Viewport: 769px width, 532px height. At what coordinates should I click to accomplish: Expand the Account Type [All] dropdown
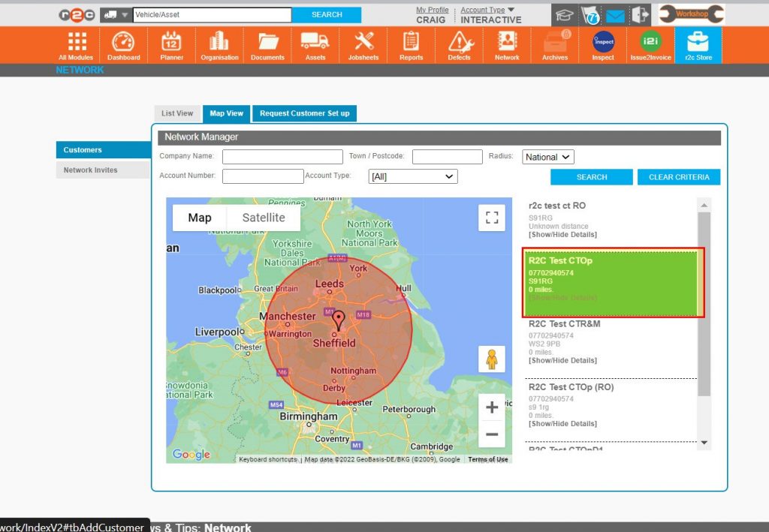pyautogui.click(x=412, y=176)
